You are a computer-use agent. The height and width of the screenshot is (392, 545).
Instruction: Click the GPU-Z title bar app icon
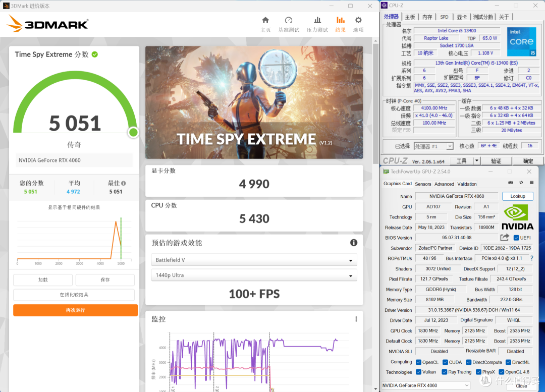coord(386,172)
